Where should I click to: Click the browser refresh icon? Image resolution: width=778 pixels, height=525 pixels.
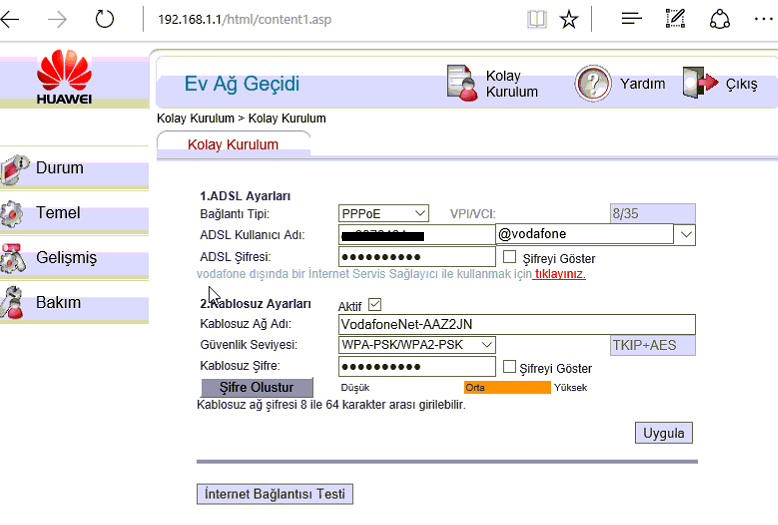[104, 19]
